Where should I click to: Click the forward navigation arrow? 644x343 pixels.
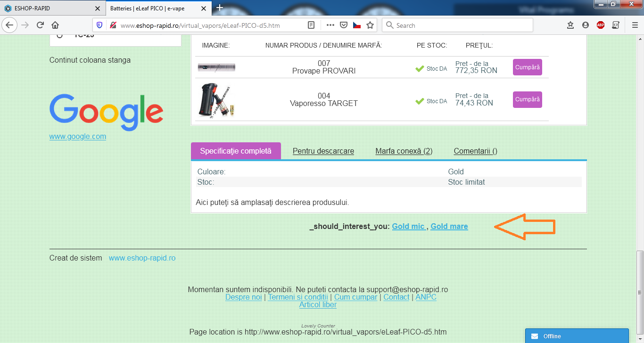point(25,25)
